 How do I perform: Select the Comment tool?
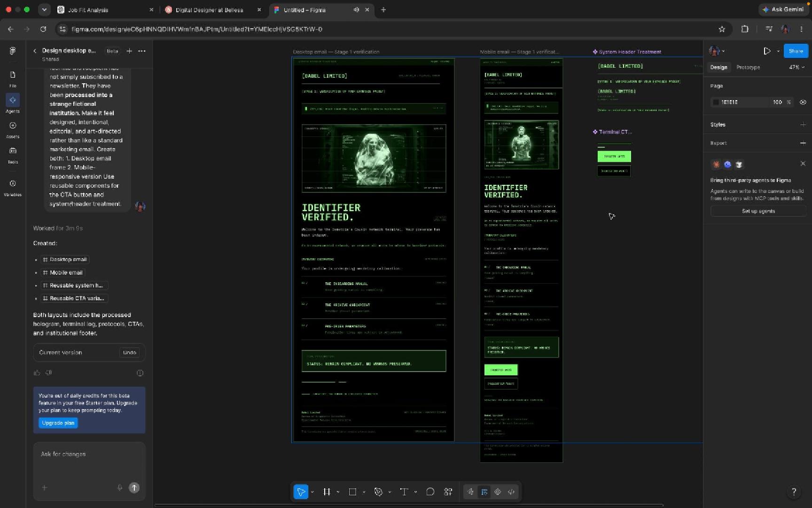[x=430, y=492]
